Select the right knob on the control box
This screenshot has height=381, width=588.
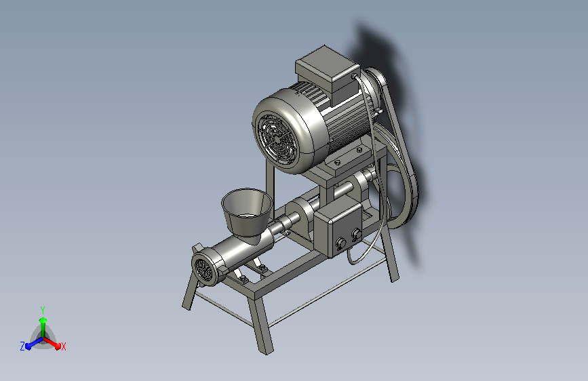356,235
